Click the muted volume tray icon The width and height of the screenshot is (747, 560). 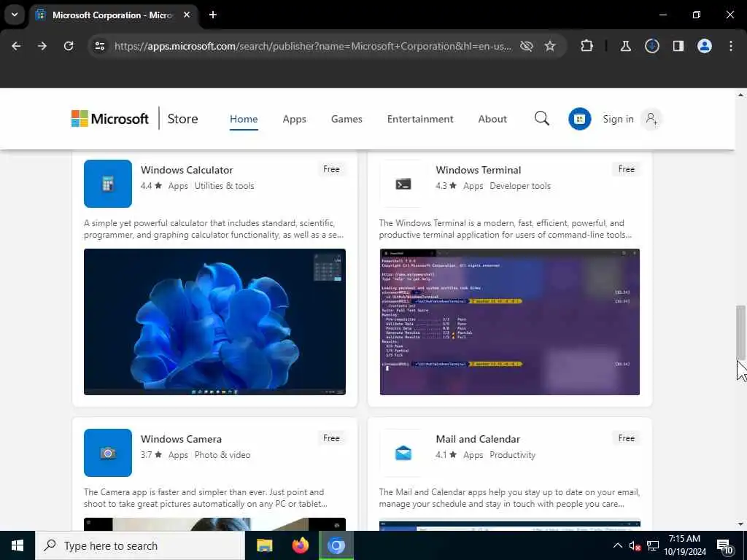click(635, 545)
